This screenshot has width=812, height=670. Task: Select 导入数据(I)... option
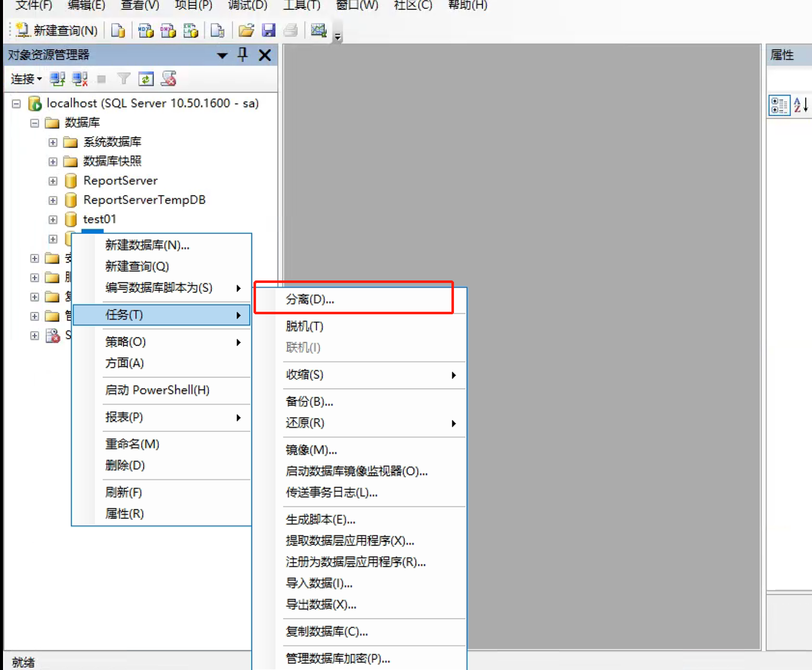pos(360,583)
